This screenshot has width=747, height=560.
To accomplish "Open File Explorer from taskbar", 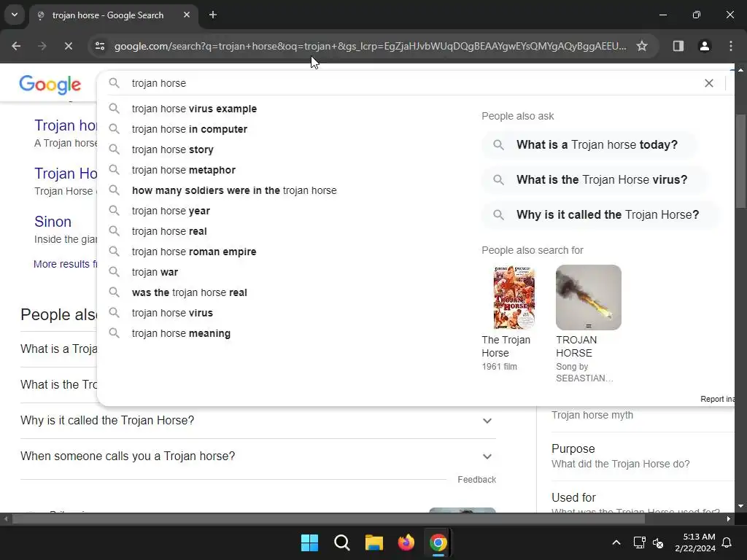I will (374, 542).
